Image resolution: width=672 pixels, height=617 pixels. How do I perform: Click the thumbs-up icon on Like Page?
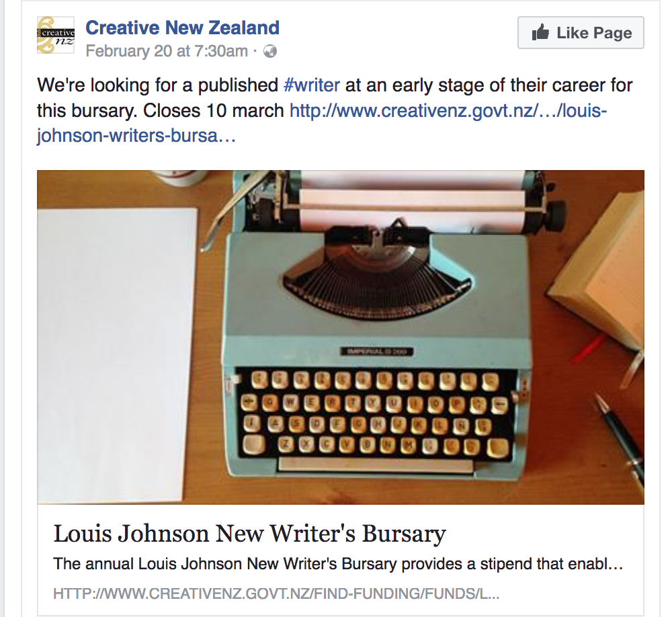[x=540, y=33]
